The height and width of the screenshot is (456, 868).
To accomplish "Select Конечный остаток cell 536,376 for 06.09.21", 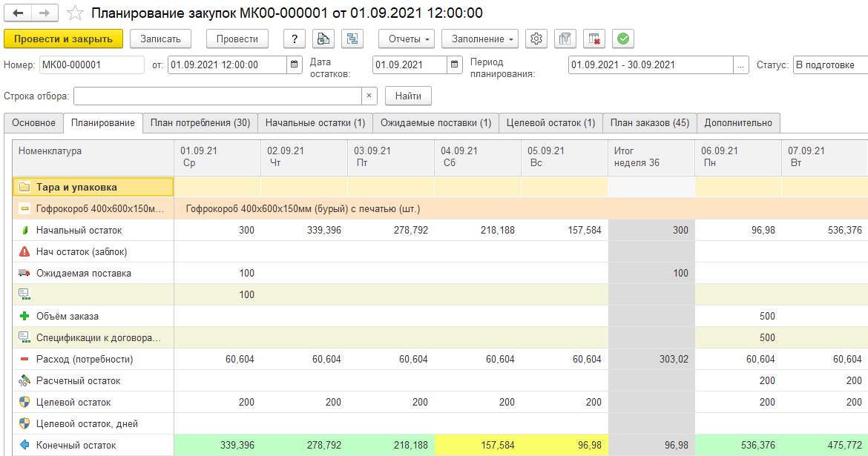I will [738, 445].
